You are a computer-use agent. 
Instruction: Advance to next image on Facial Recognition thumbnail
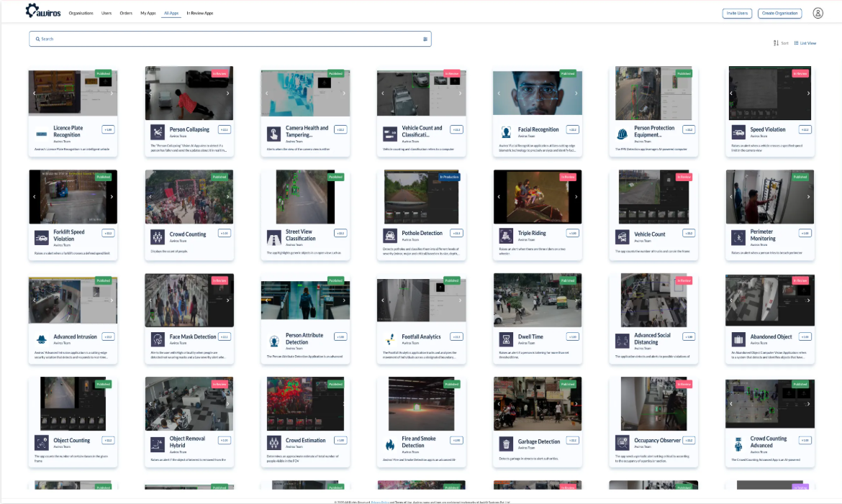[x=576, y=93]
